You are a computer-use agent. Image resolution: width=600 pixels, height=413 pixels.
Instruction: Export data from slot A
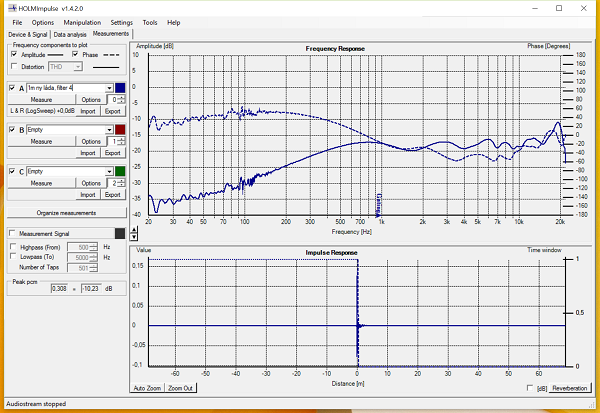tap(112, 111)
